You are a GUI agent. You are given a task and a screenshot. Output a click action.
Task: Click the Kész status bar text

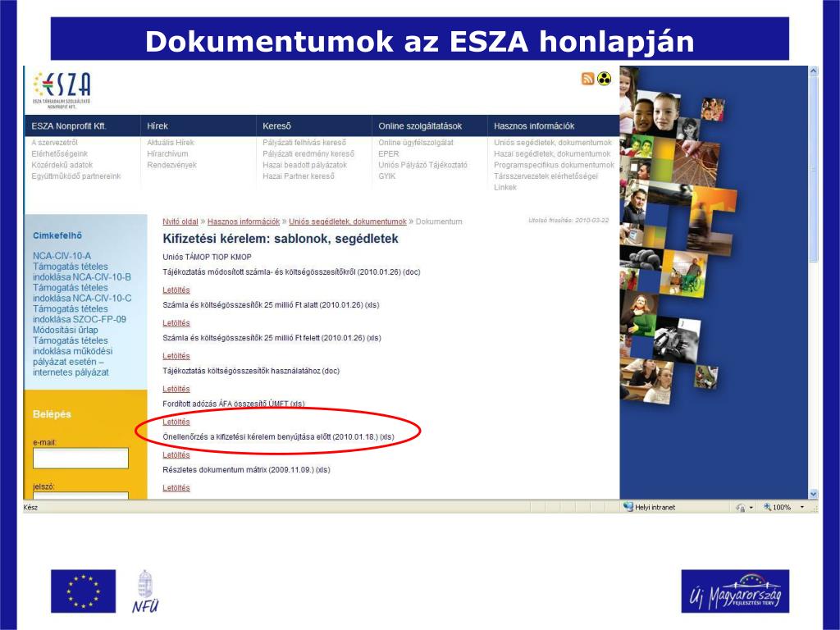[x=30, y=507]
